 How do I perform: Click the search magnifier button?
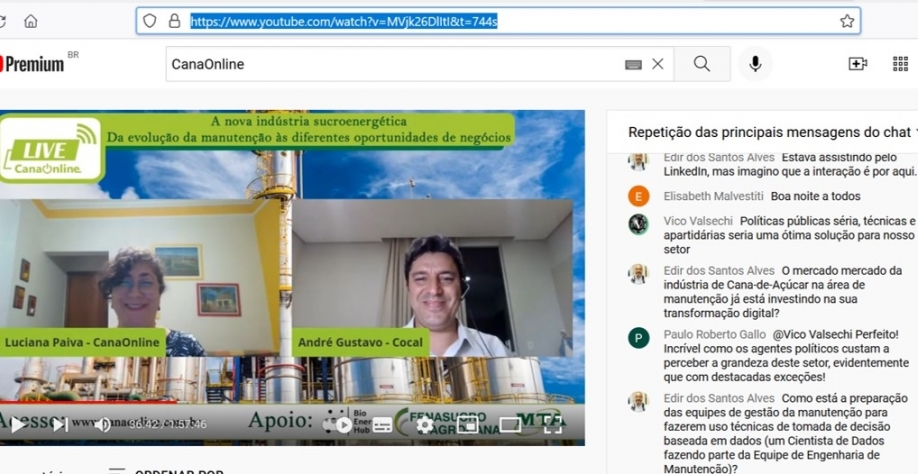click(702, 64)
